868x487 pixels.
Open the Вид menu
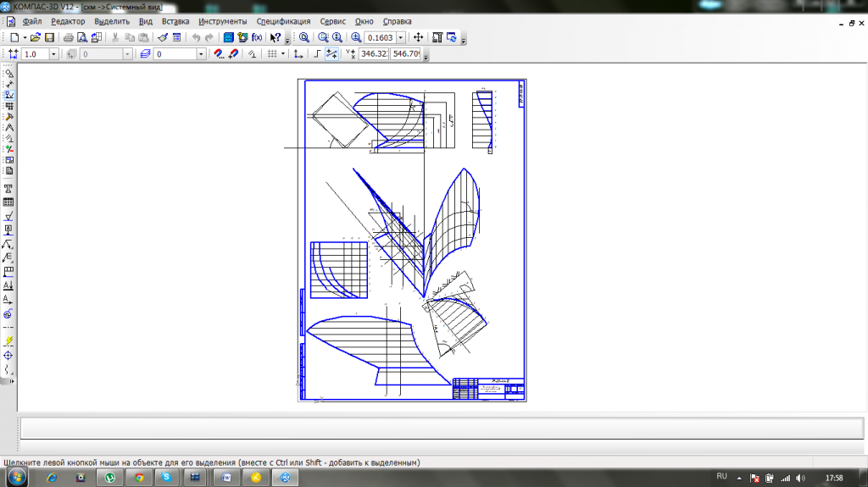(x=146, y=21)
